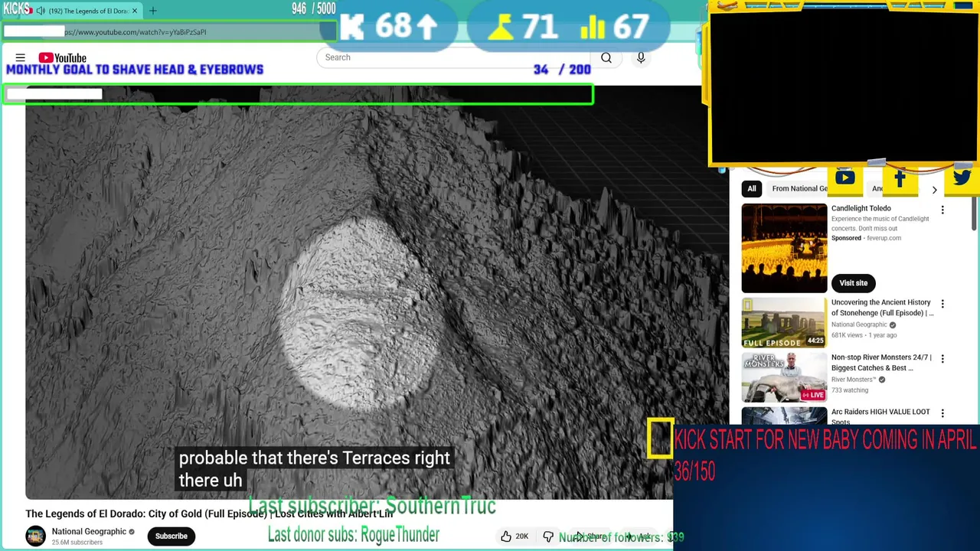Open Non-stop River Monsters 24/7 title
The height and width of the screenshot is (551, 980).
click(881, 363)
